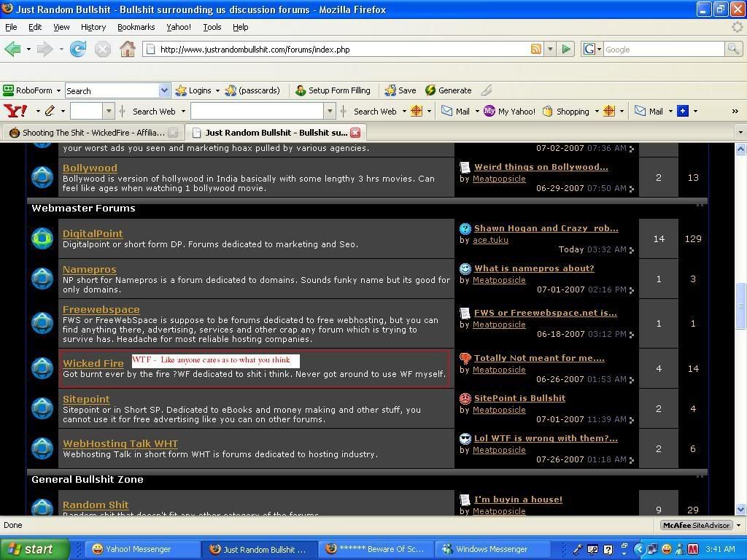Click the thumbs down icon by Totally Not meant

pyautogui.click(x=465, y=358)
